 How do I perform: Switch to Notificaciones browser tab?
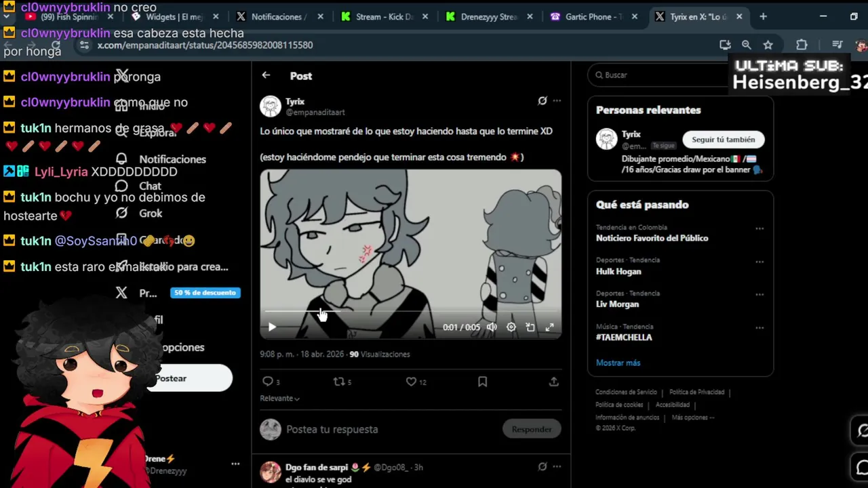click(x=279, y=17)
